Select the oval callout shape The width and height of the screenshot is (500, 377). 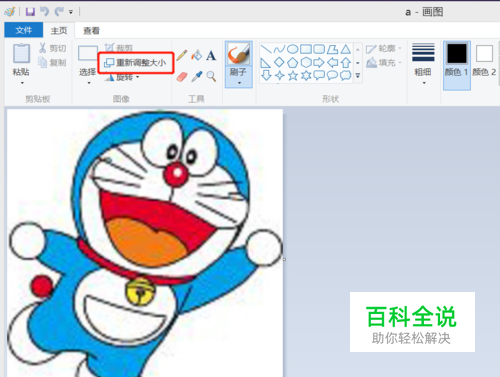332,75
